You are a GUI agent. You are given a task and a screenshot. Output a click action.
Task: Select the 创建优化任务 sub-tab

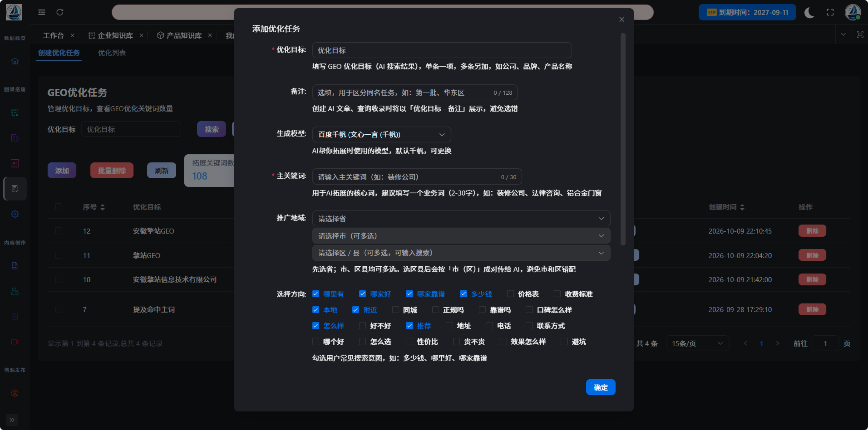[x=59, y=53]
